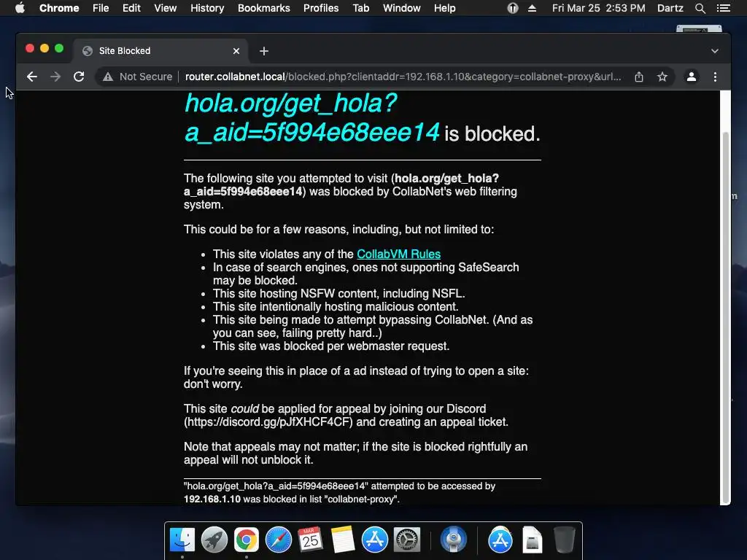The image size is (747, 560).
Task: Click the "in place of a ad" paragraph
Action: pyautogui.click(x=356, y=377)
